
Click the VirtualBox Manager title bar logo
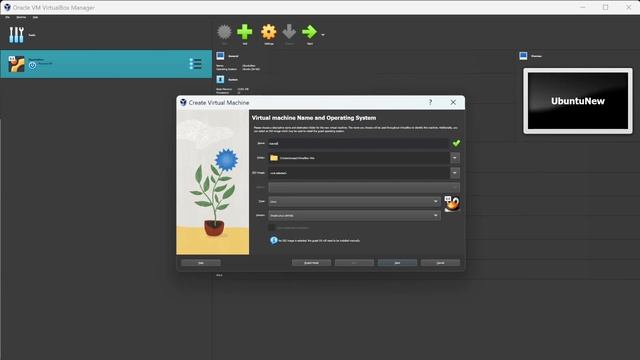[x=7, y=7]
